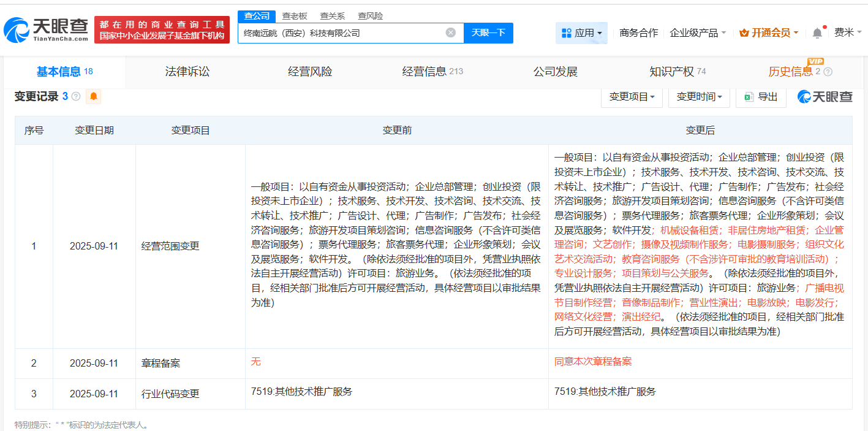The image size is (868, 431).
Task: Click the 开通会员 link
Action: pos(769,32)
